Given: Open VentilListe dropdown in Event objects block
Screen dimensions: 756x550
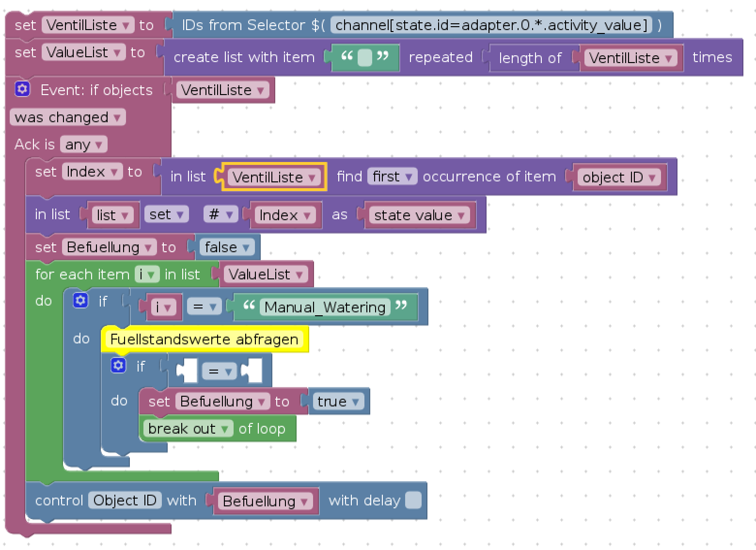Looking at the screenshot, I should (222, 90).
